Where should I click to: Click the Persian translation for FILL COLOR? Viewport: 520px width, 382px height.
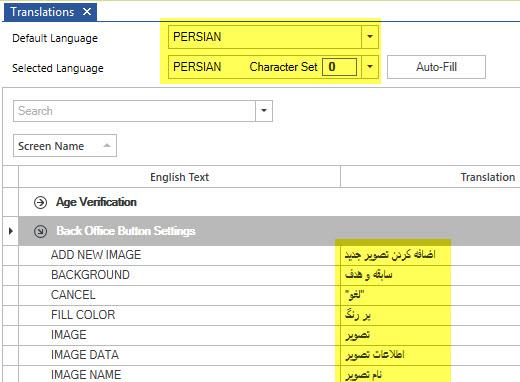[x=358, y=315]
